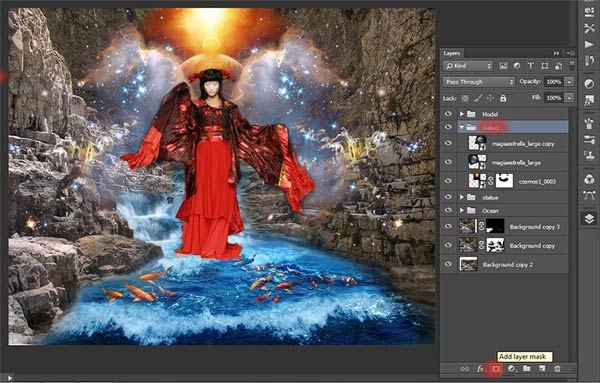Open the Kind filter dropdown
Image resolution: width=600 pixels, height=383 pixels.
[468, 66]
